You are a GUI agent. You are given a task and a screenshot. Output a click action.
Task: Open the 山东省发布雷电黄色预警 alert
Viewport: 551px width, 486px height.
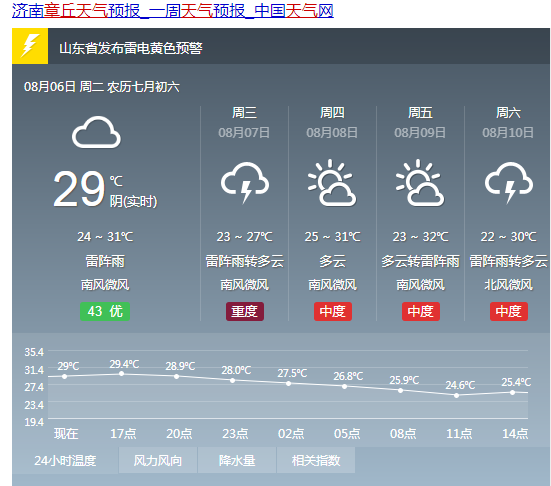[131, 48]
